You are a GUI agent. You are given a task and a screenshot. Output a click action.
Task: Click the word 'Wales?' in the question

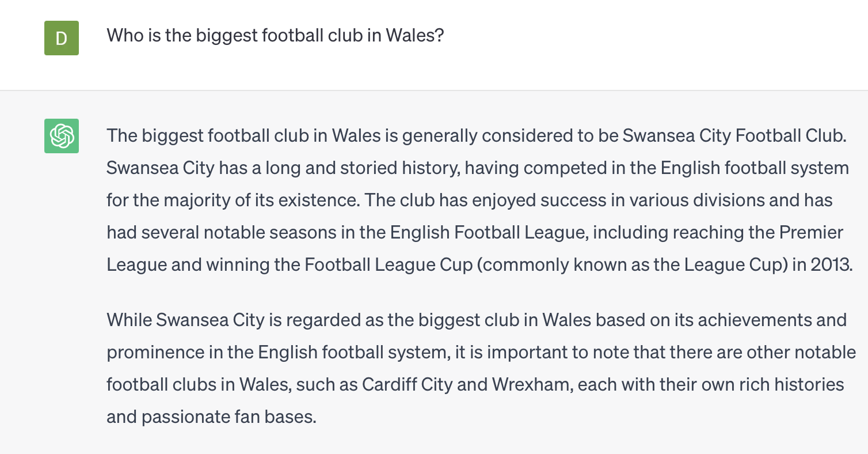[414, 36]
